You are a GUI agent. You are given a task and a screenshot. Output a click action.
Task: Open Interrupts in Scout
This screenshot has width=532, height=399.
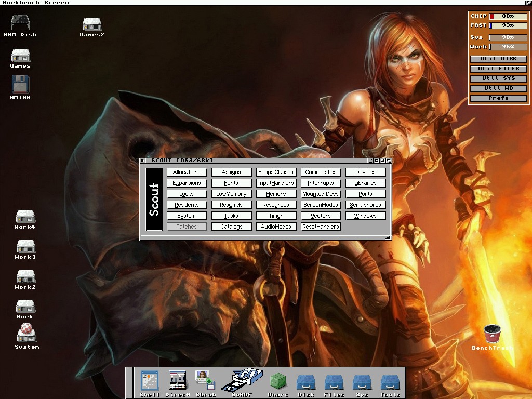click(x=321, y=183)
